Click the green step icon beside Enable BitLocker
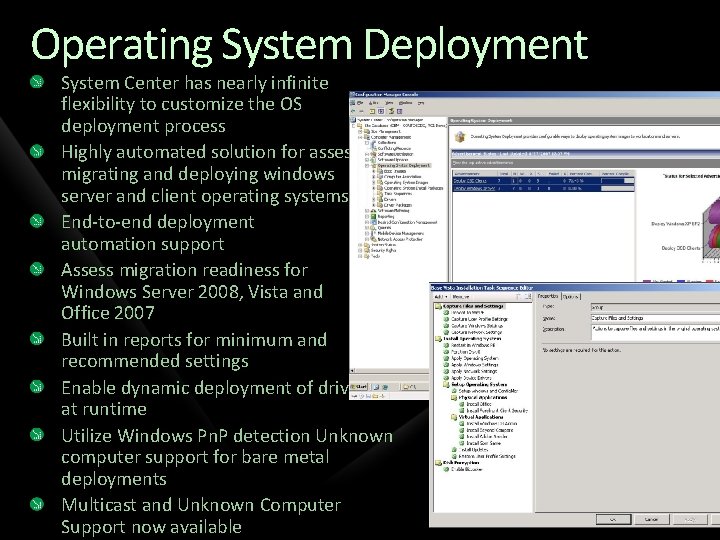This screenshot has height=540, width=720. [x=446, y=469]
